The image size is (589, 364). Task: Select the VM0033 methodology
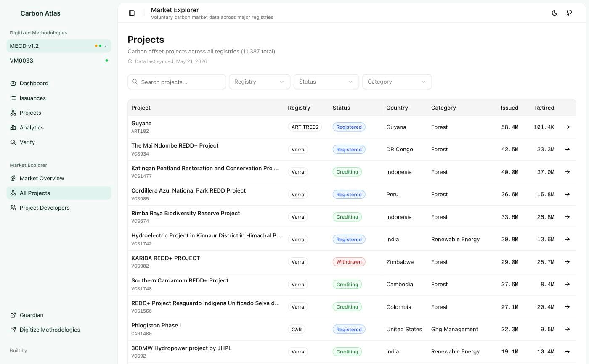(x=59, y=61)
